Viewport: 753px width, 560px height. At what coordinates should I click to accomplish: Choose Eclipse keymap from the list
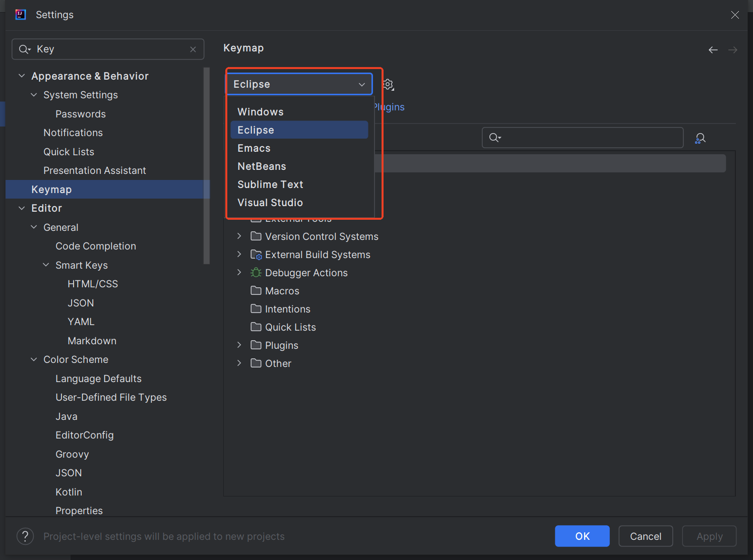tap(299, 130)
